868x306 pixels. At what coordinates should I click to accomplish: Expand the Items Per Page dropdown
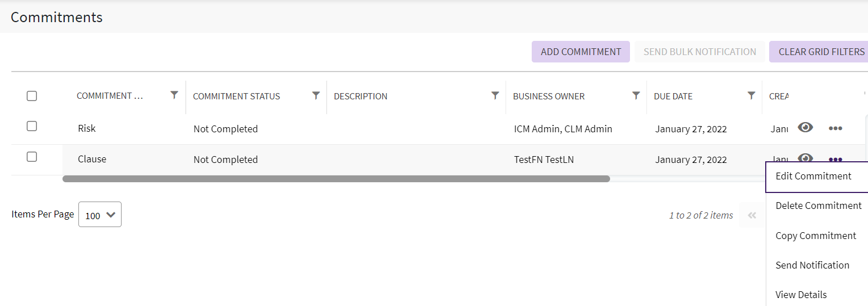[x=100, y=215]
